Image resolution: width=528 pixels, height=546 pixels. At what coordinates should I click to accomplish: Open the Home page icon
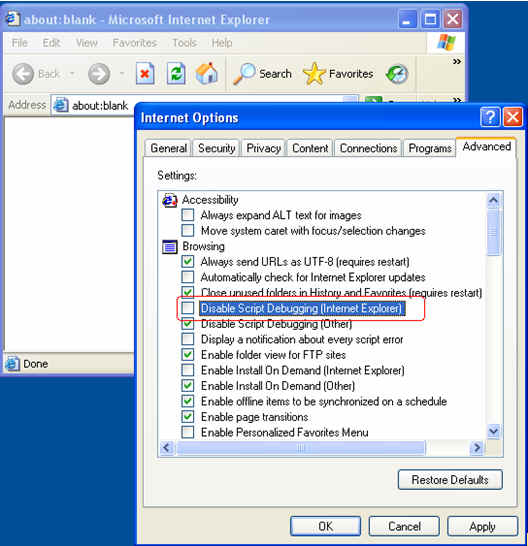coord(207,73)
